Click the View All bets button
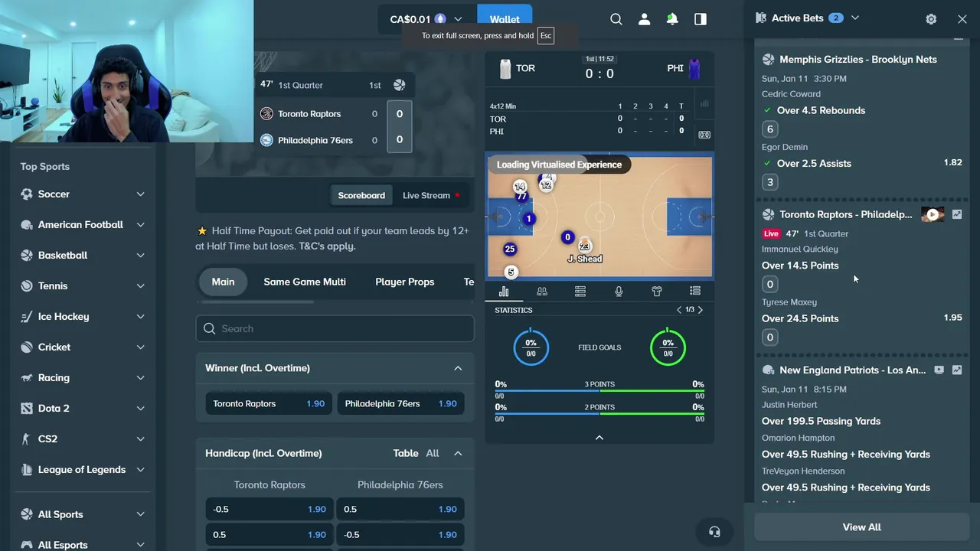This screenshot has height=551, width=980. click(x=862, y=527)
